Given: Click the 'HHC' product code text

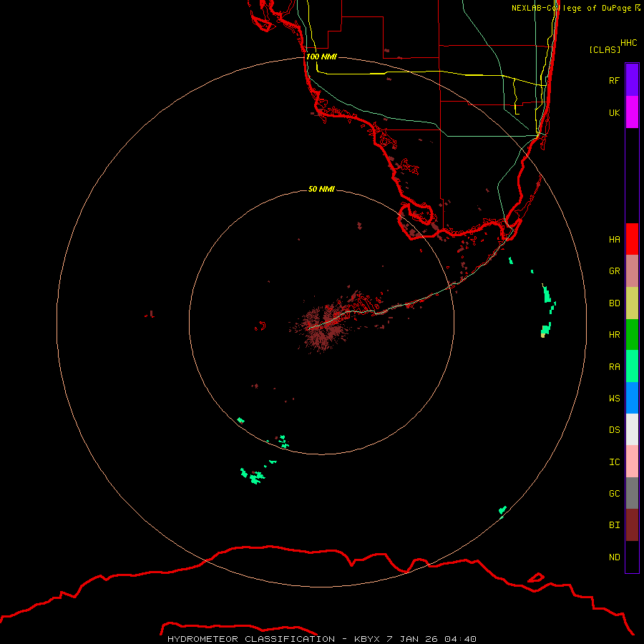Looking at the screenshot, I should (628, 43).
